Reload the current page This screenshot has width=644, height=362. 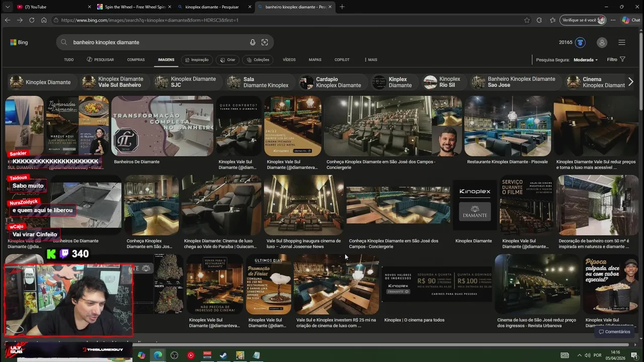32,20
